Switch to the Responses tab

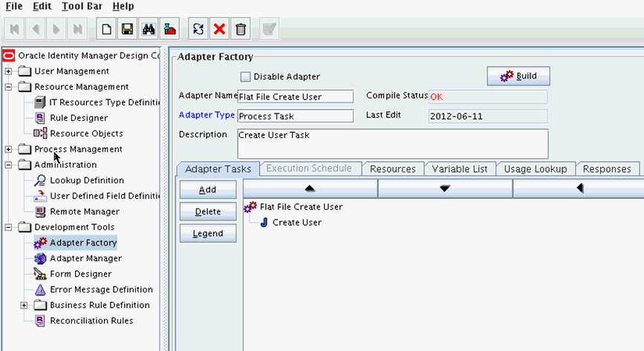pyautogui.click(x=607, y=168)
